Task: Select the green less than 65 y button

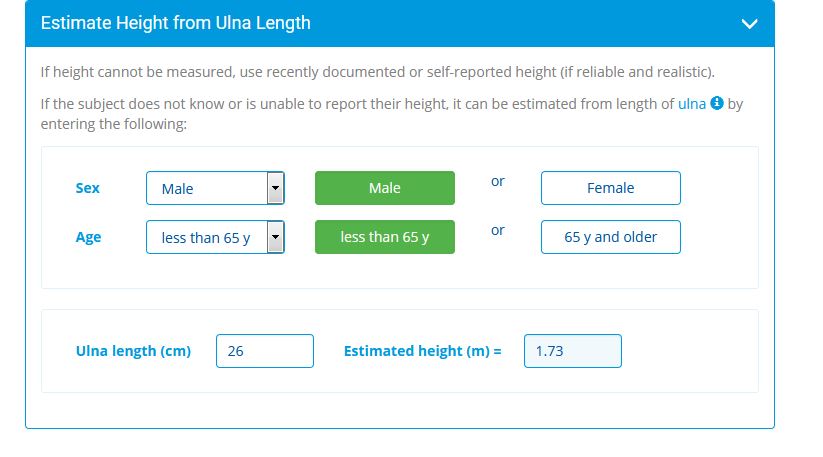Action: (x=385, y=237)
